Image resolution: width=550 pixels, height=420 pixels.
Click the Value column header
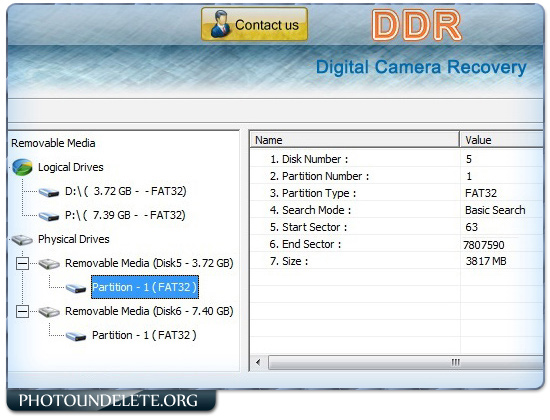[502, 140]
